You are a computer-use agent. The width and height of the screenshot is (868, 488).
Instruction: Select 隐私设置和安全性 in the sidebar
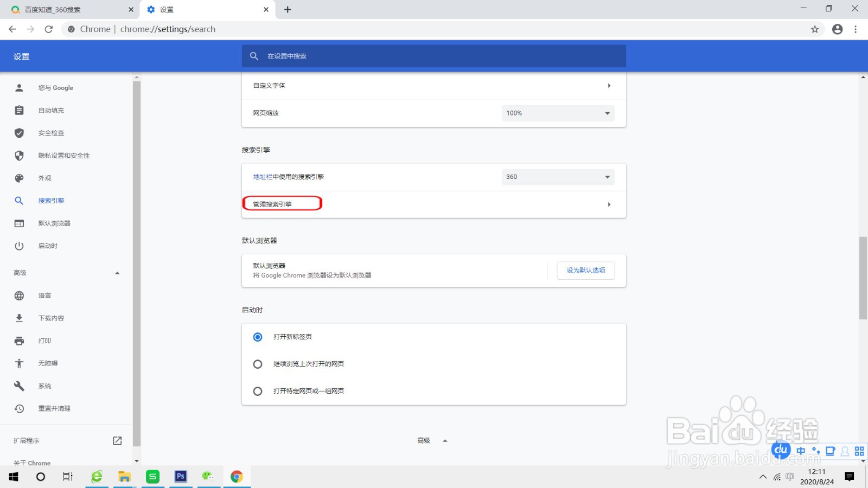65,156
